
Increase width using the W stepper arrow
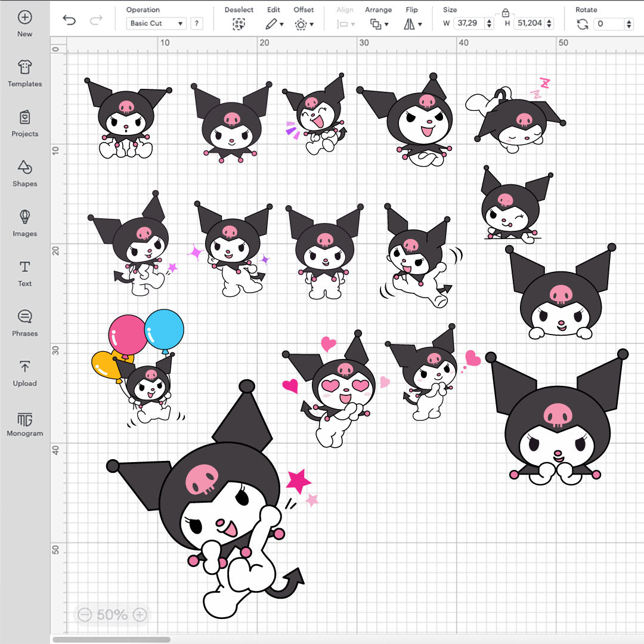click(x=489, y=21)
